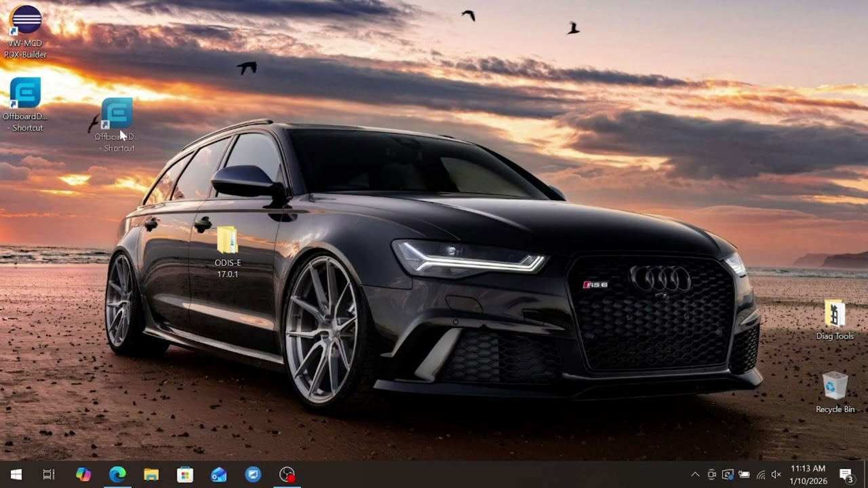The image size is (868, 488).
Task: Open the Windows Start menu
Action: [16, 474]
